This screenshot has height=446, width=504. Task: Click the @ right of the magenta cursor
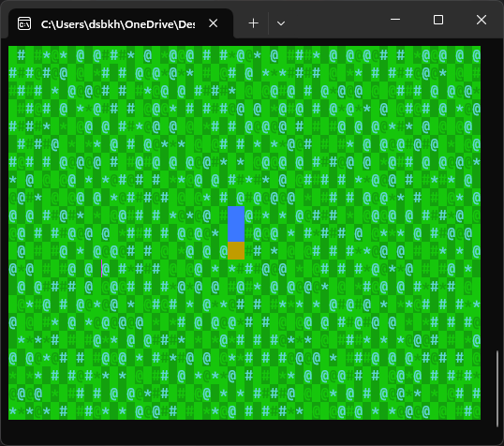pyautogui.click(x=106, y=269)
